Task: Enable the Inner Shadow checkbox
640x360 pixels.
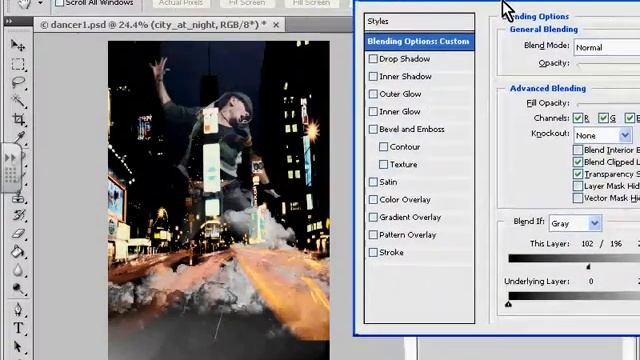Action: (373, 76)
